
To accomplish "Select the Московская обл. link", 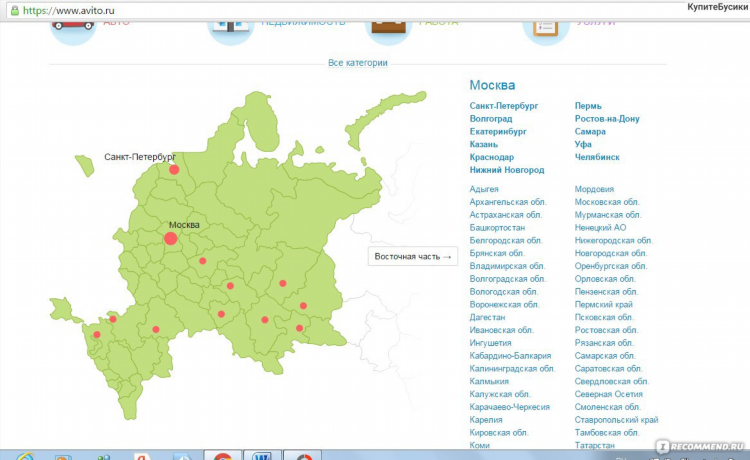I will point(607,202).
